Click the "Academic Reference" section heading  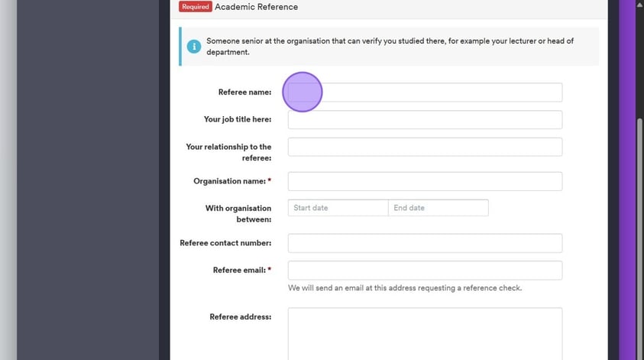256,7
